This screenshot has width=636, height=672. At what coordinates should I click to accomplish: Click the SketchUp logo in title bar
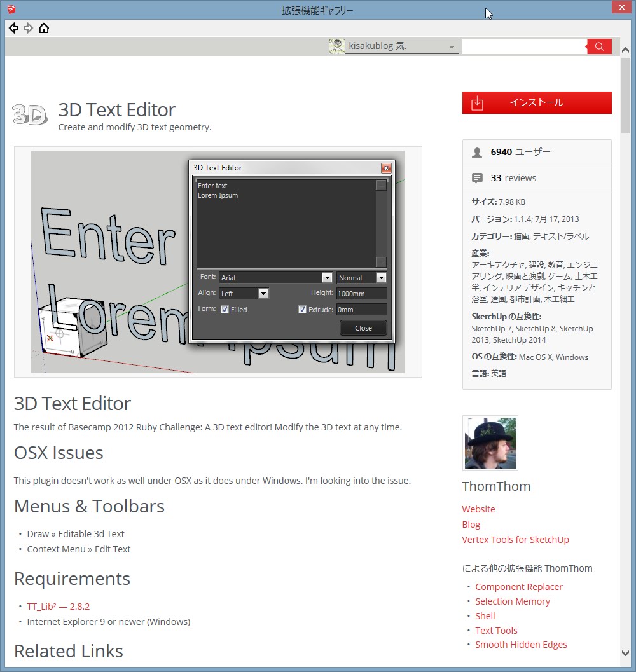11,9
